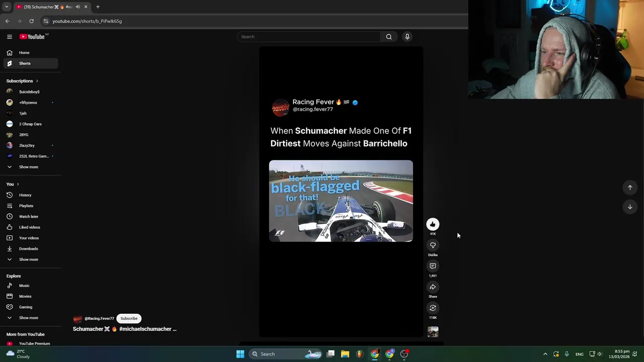Viewport: 644px width, 362px height.
Task: Open File Explorer from the taskbar
Action: pyautogui.click(x=345, y=354)
